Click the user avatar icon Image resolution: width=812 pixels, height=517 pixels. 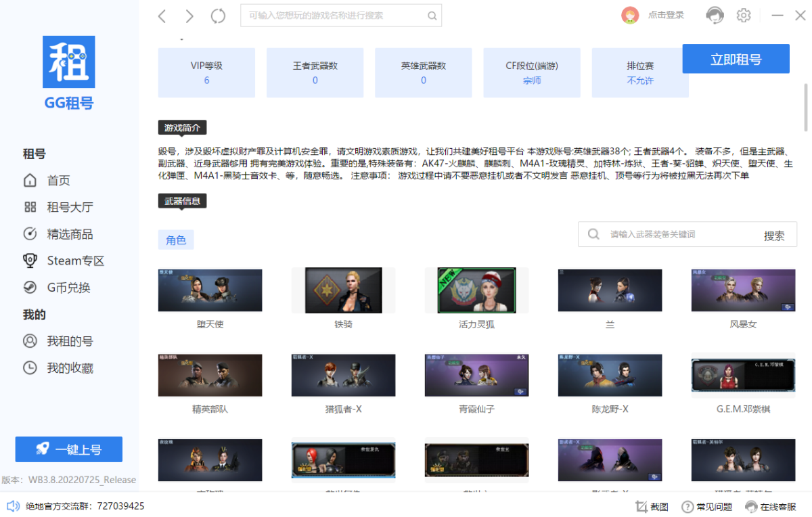[x=630, y=15]
